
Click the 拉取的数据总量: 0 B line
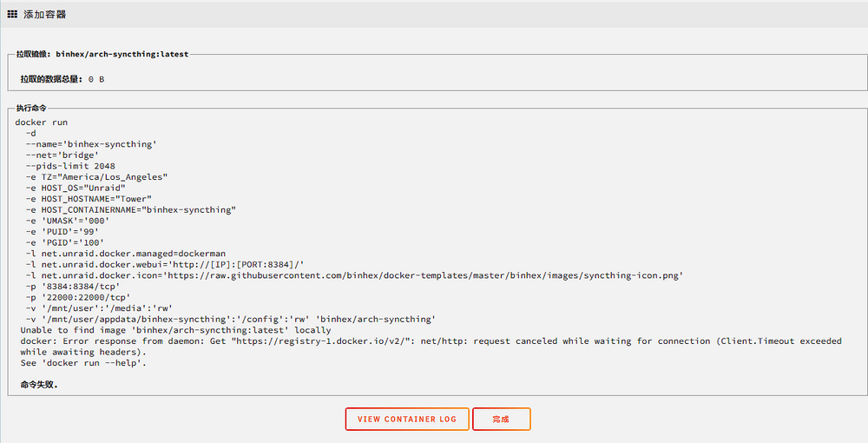62,79
